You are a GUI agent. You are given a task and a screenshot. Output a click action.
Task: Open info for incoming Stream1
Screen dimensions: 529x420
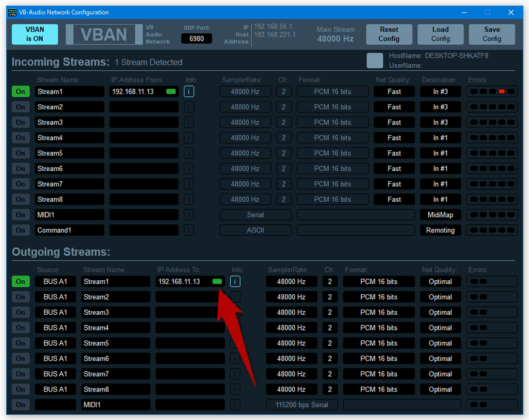pyautogui.click(x=189, y=91)
